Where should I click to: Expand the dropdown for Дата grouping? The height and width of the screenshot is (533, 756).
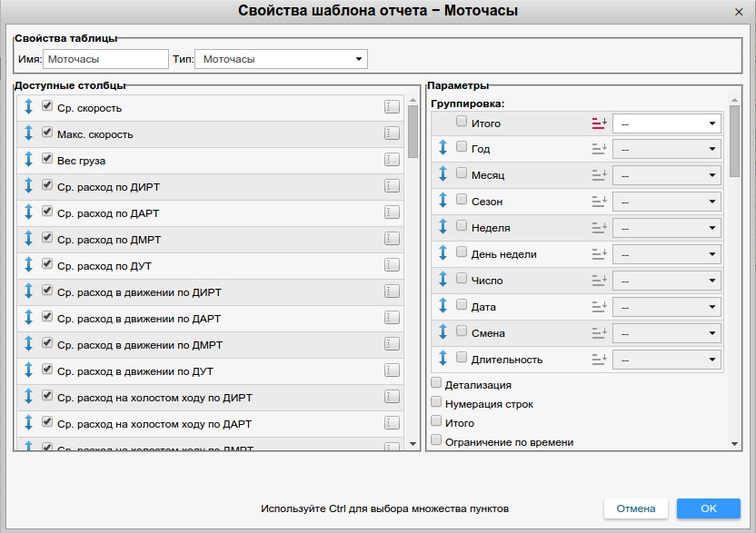point(667,307)
